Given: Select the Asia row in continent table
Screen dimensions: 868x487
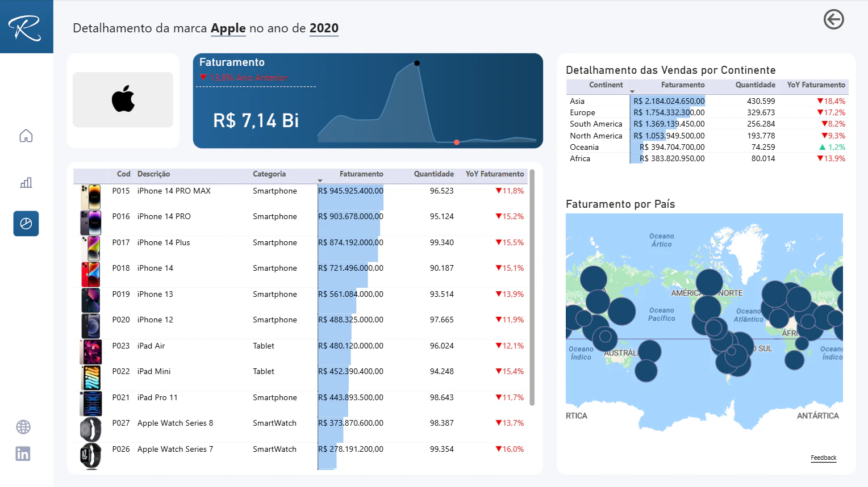Looking at the screenshot, I should [x=707, y=101].
